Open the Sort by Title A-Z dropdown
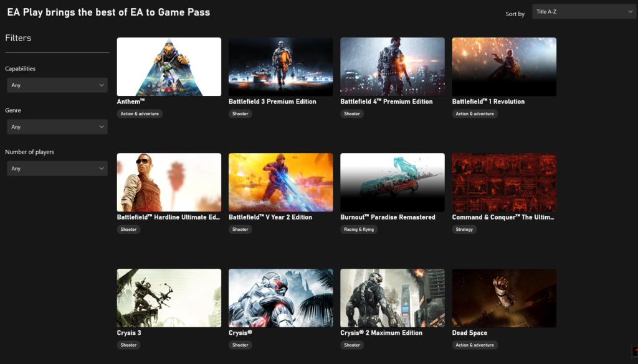Viewport: 638px width, 364px height. [584, 12]
